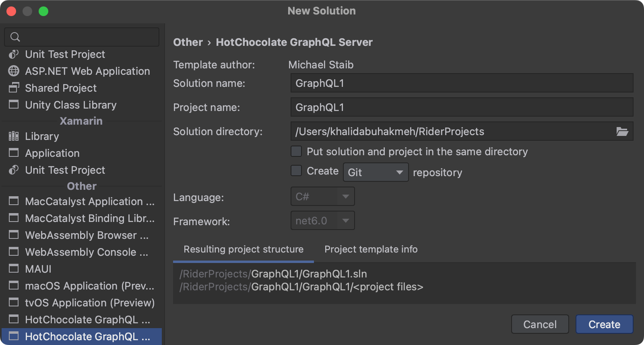Image resolution: width=644 pixels, height=345 pixels.
Task: Open the Language C# dropdown
Action: [x=322, y=197]
